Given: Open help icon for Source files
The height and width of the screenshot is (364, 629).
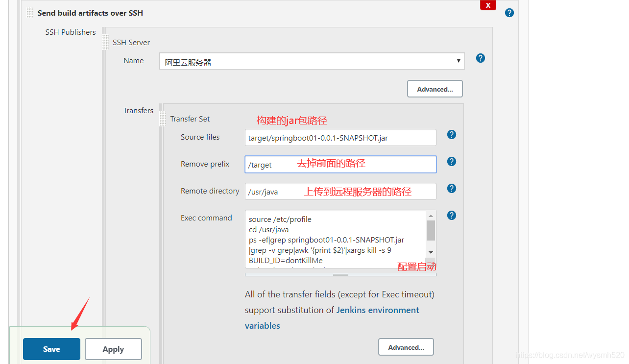Looking at the screenshot, I should point(452,135).
